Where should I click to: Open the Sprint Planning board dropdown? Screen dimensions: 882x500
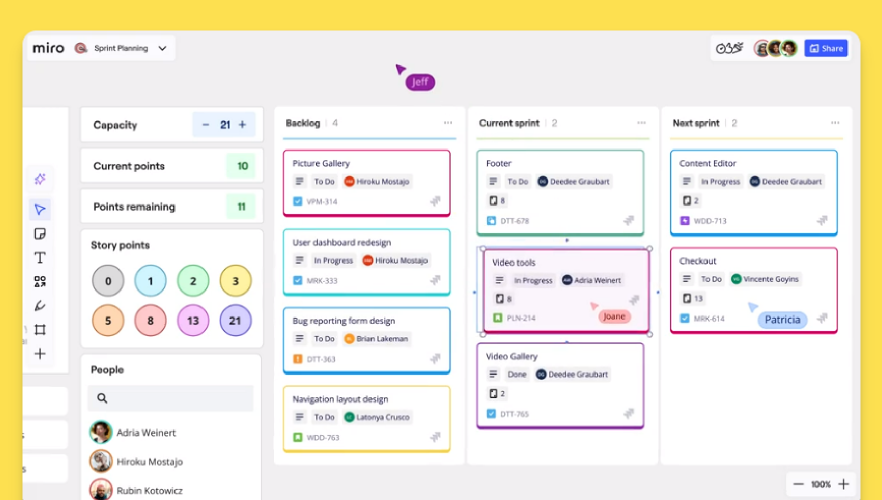pos(162,48)
